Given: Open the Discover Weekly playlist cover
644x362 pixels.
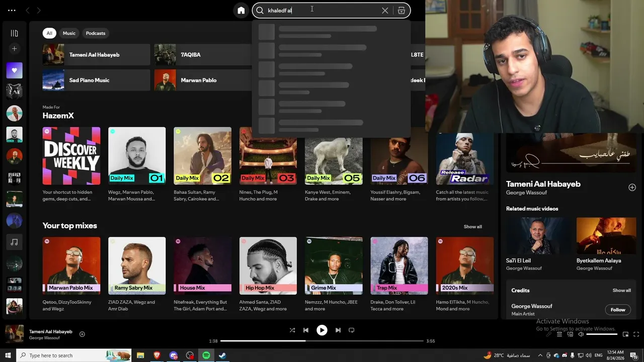Looking at the screenshot, I should (71, 156).
